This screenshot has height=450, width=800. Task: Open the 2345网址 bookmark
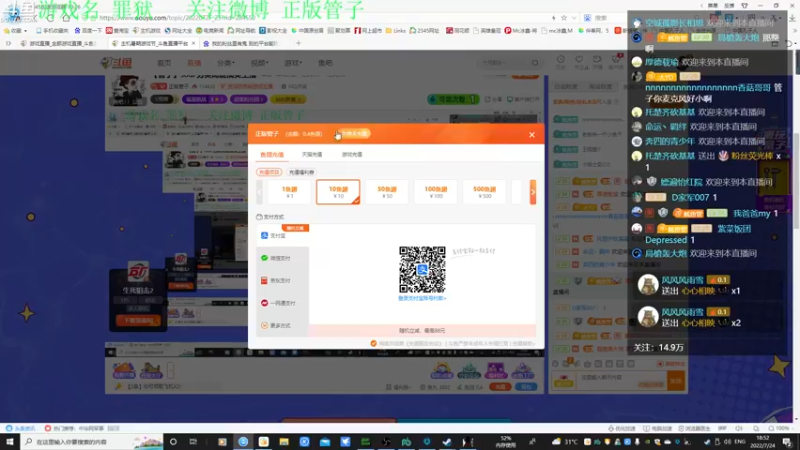tap(424, 31)
